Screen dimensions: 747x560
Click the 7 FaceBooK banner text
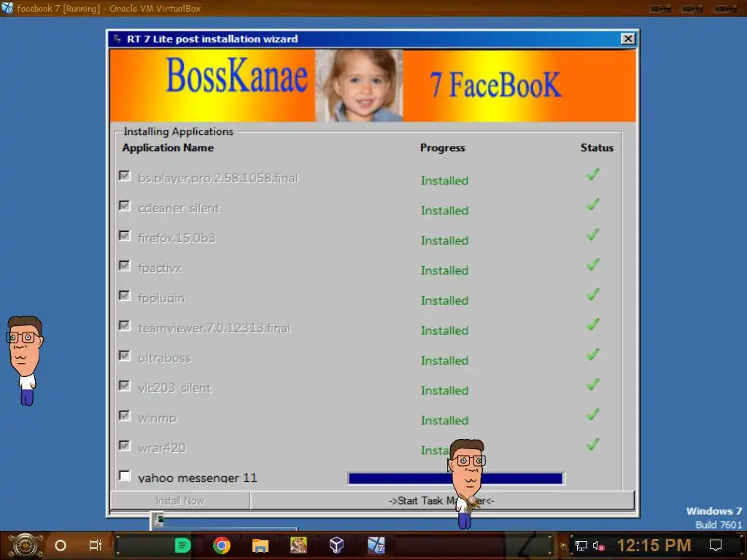tap(495, 85)
